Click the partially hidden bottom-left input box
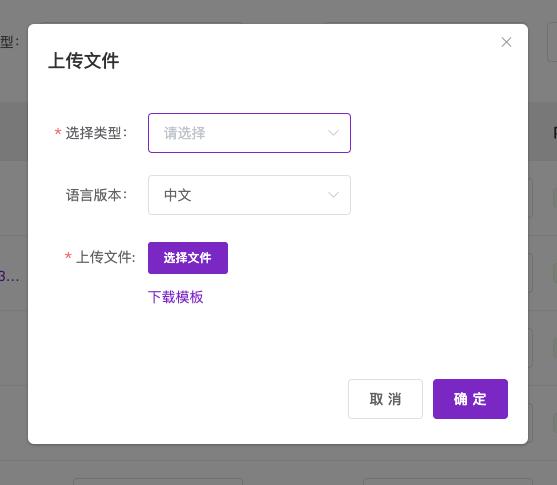This screenshot has width=557, height=485. 158,481
